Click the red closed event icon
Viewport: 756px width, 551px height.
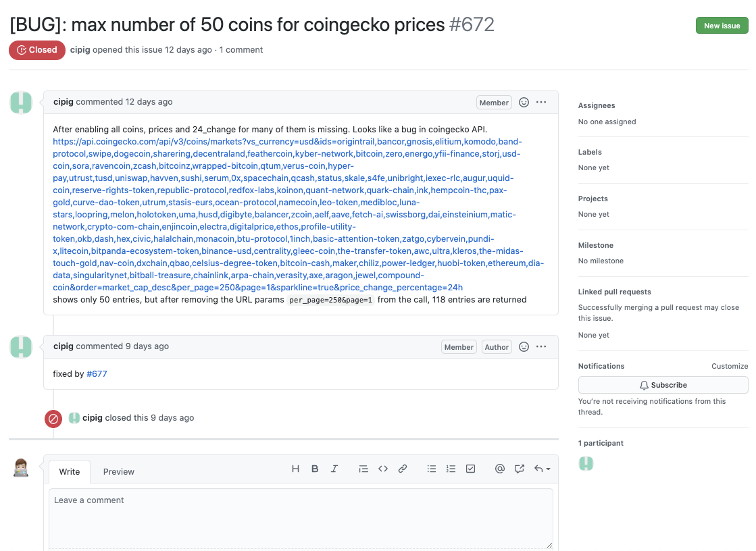[53, 419]
